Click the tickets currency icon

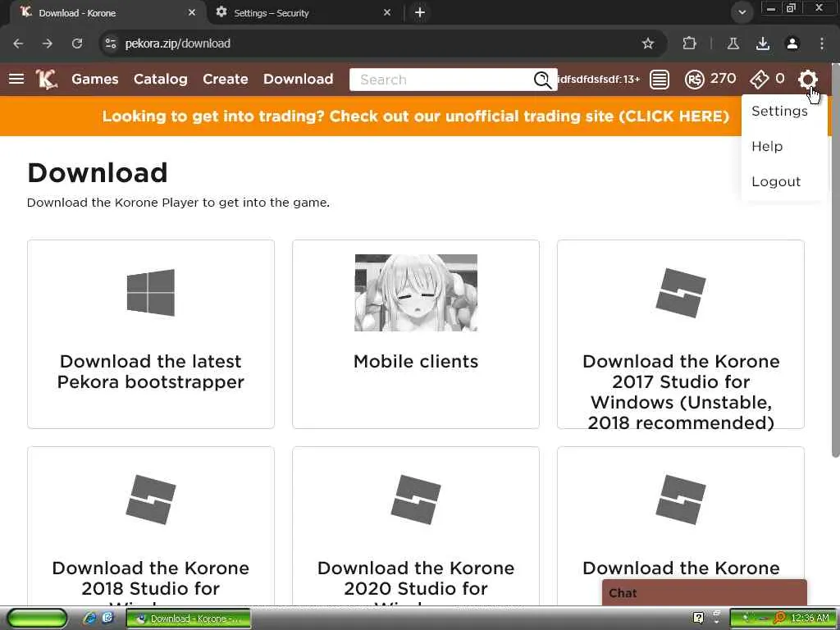pyautogui.click(x=759, y=80)
